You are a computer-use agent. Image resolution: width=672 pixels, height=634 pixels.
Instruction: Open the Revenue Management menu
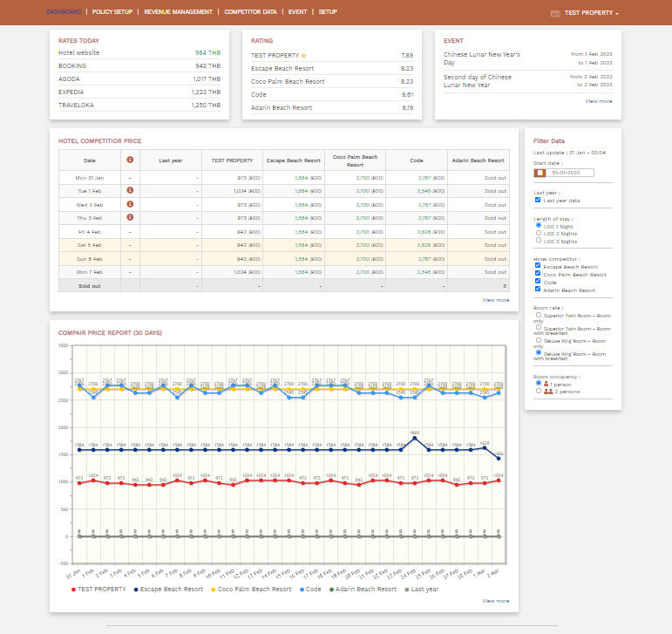[x=178, y=12]
